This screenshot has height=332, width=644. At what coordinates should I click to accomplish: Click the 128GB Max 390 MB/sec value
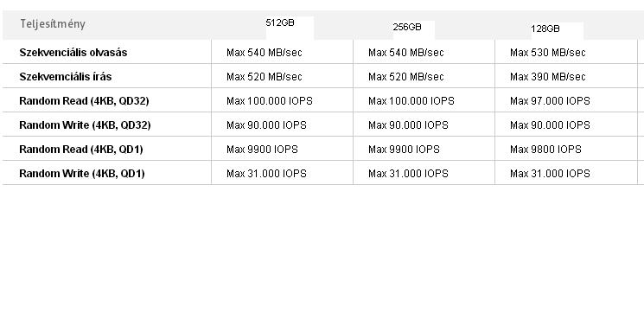click(x=547, y=77)
